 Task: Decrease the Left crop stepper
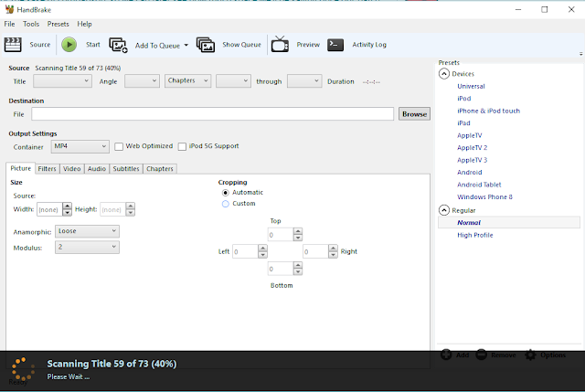coord(262,255)
